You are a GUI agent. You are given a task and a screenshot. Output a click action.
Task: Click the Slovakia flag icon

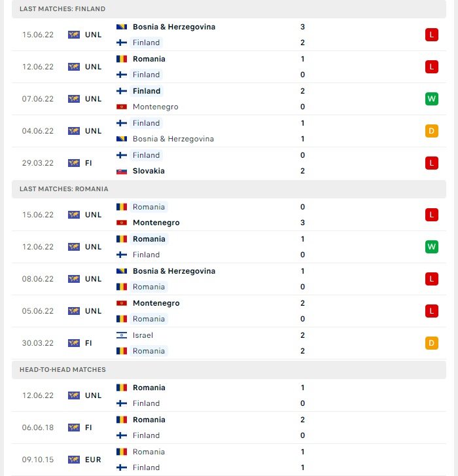(122, 171)
